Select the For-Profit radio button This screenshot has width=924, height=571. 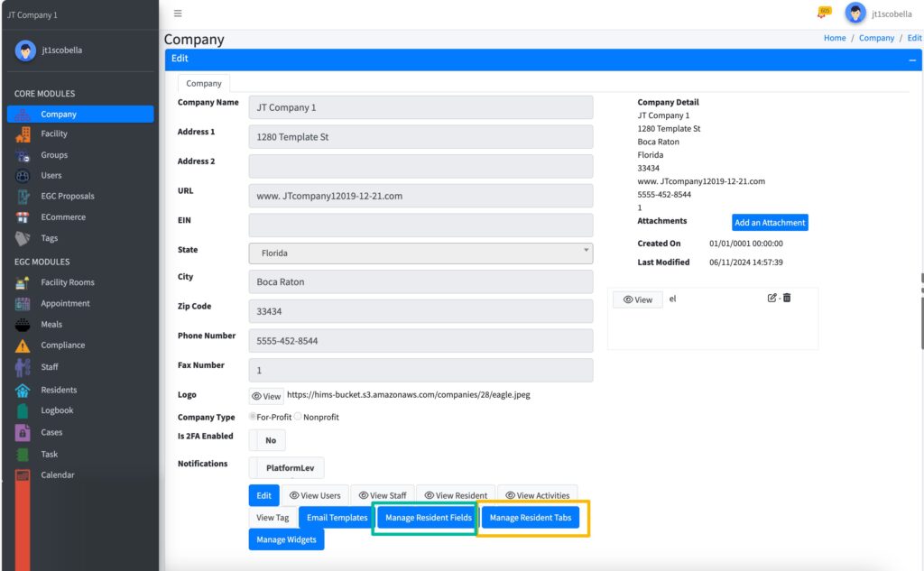(253, 417)
